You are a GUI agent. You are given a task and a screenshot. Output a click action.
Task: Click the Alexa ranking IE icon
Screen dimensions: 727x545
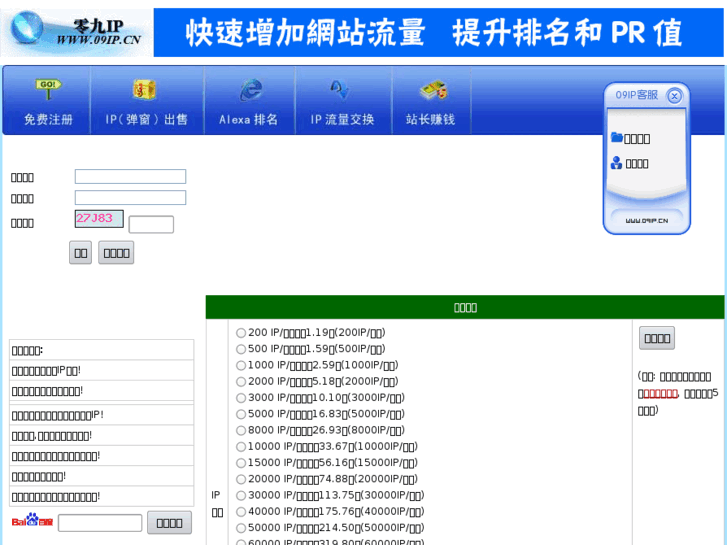pos(251,90)
